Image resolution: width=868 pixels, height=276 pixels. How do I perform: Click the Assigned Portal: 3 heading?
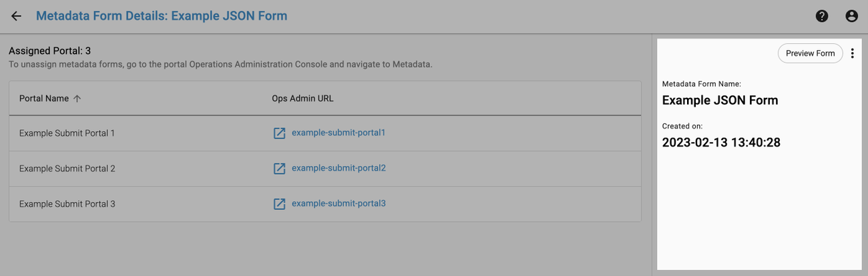(x=49, y=51)
